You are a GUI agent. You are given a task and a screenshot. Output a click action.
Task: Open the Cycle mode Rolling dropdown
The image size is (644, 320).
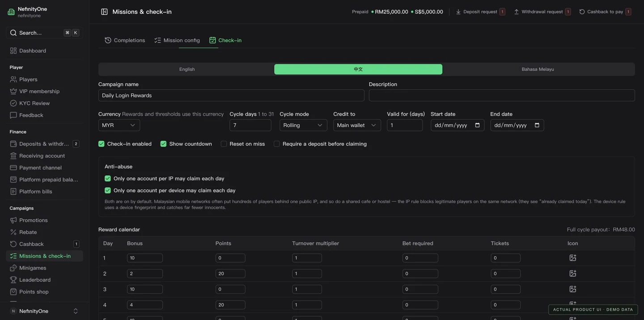[x=304, y=125]
